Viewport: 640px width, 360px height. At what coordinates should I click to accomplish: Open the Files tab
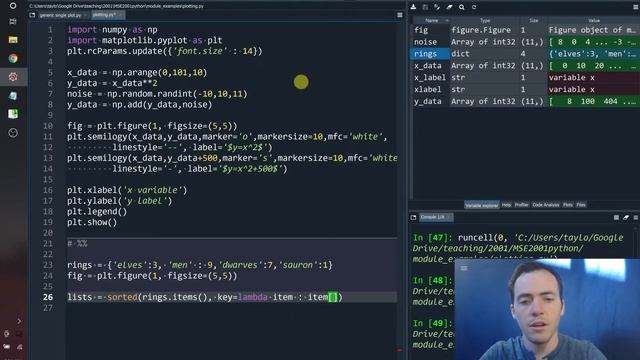(581, 205)
